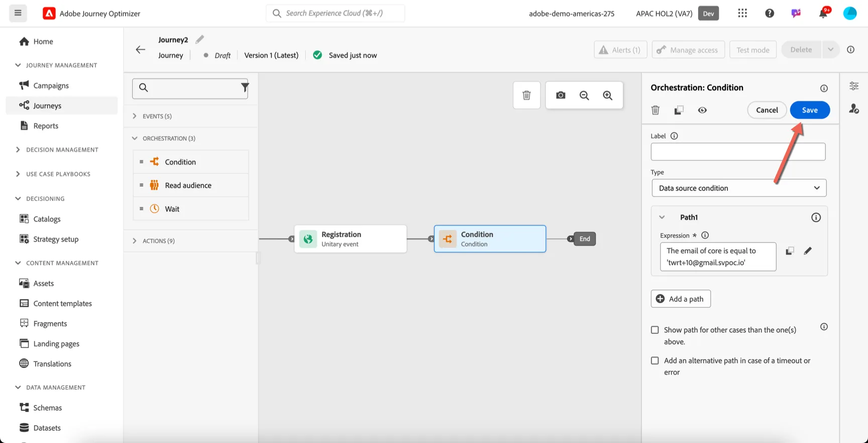Click the filter funnel icon in palette search
This screenshot has width=868, height=443.
tap(245, 87)
